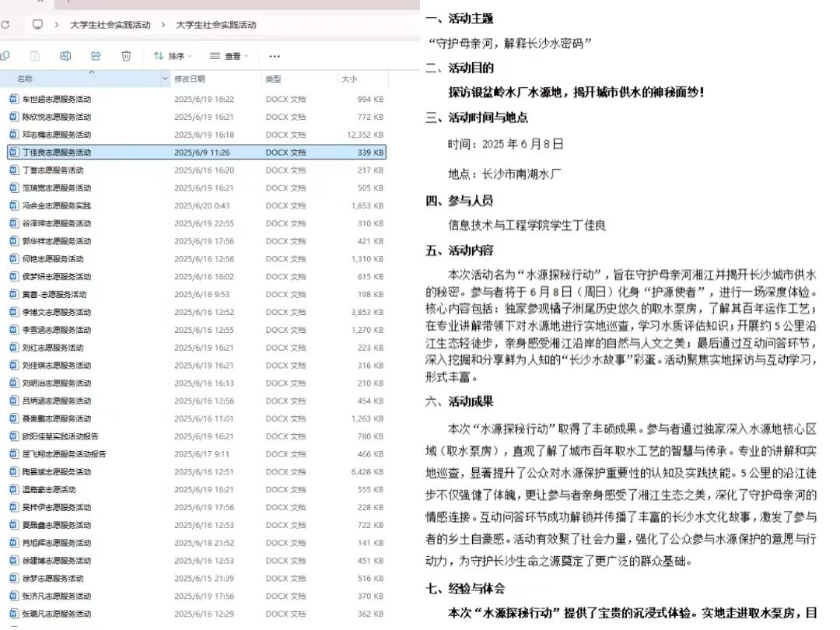Viewport: 840px width, 630px height.
Task: Click heading 五、活动内容 in document
Action: coord(459,250)
